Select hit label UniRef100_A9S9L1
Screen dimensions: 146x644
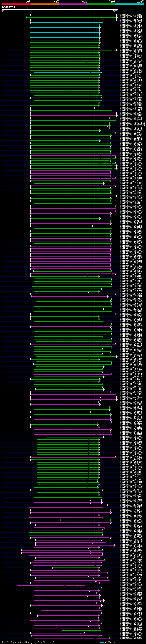tap(131, 95)
